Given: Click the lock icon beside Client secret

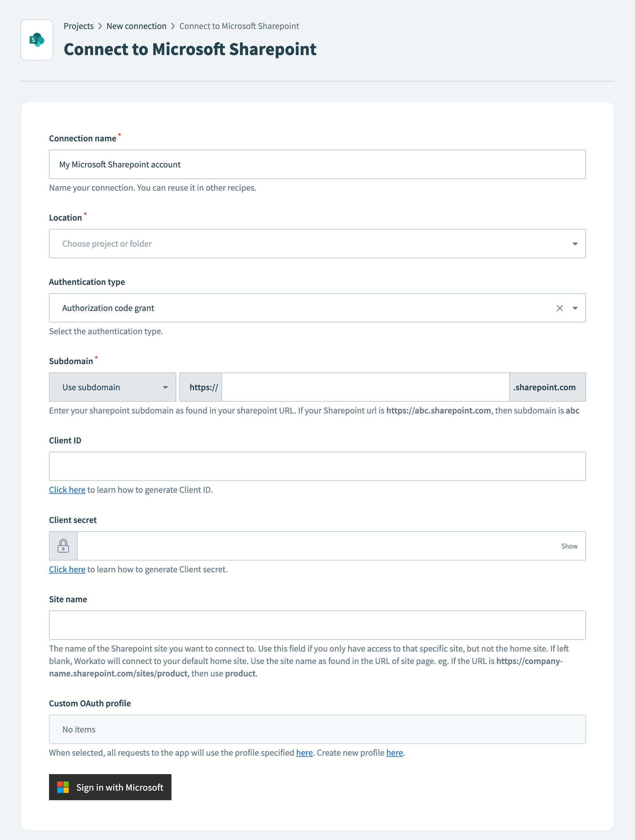Looking at the screenshot, I should [x=63, y=546].
